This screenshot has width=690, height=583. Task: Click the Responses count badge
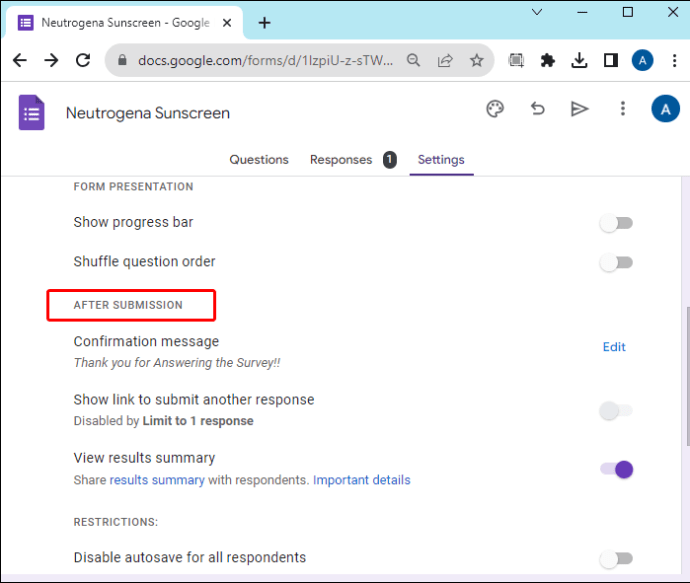(389, 160)
